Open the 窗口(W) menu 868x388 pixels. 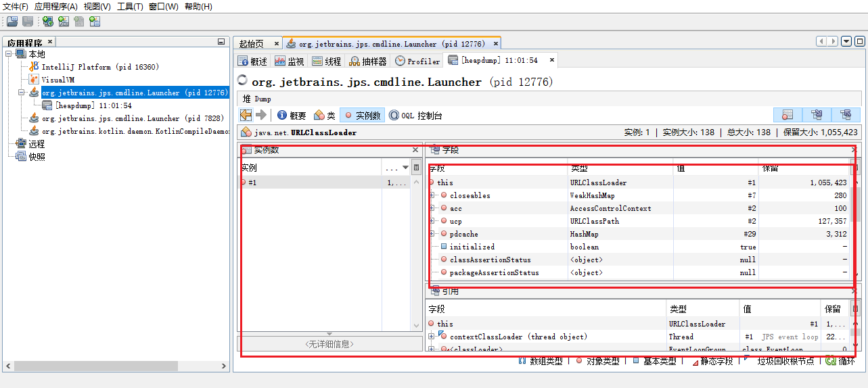click(163, 7)
